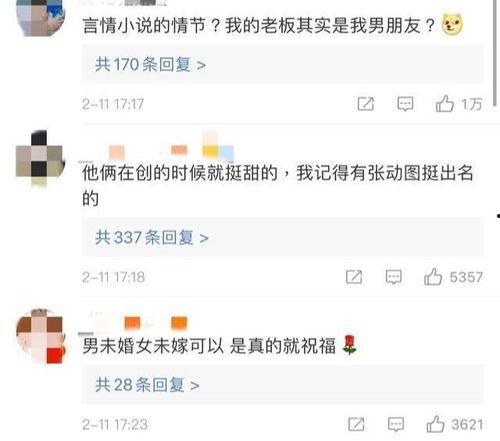Expand 共28条回复 replies
500x441 pixels.
[x=147, y=385]
